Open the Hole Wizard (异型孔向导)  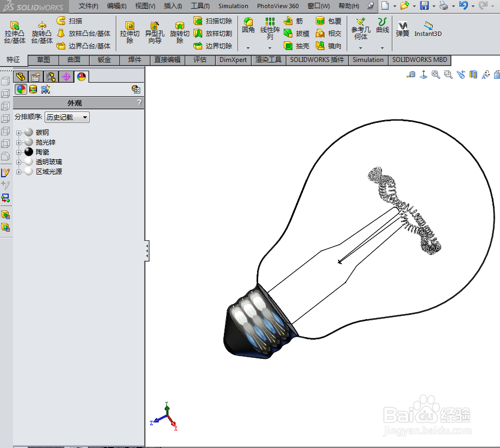[x=155, y=32]
